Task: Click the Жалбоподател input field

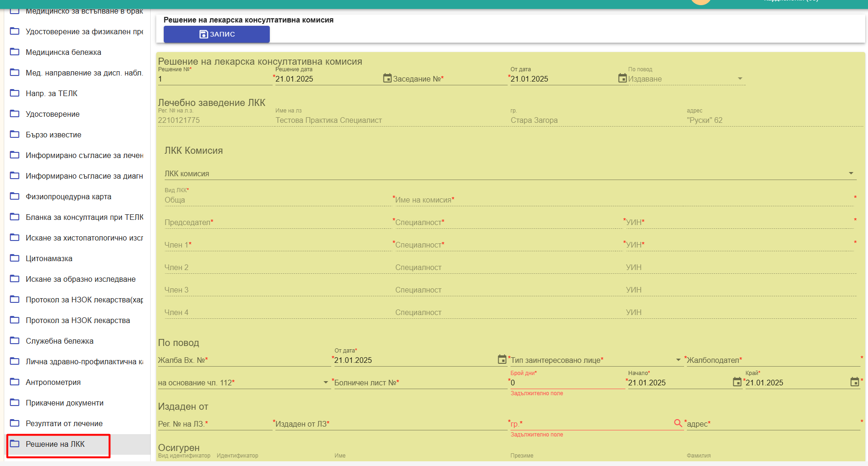Action: coord(773,360)
